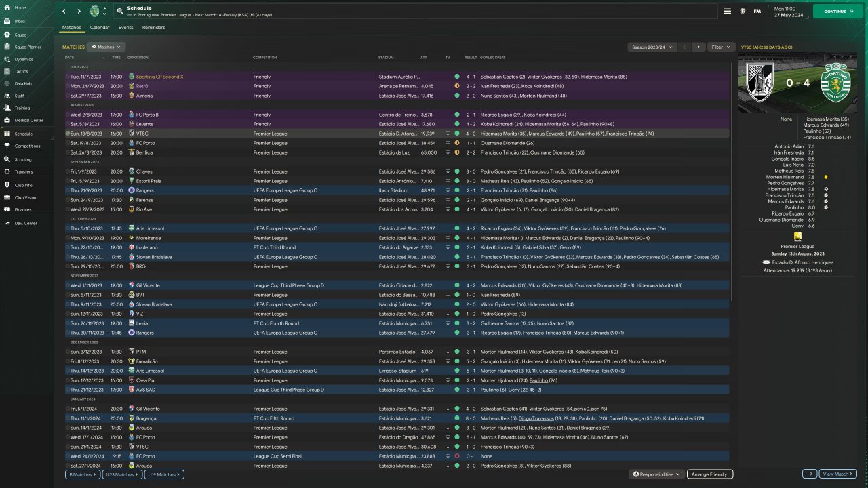Viewport: 868px width, 488px height.
Task: Switch to the Calendar tab
Action: (x=100, y=28)
